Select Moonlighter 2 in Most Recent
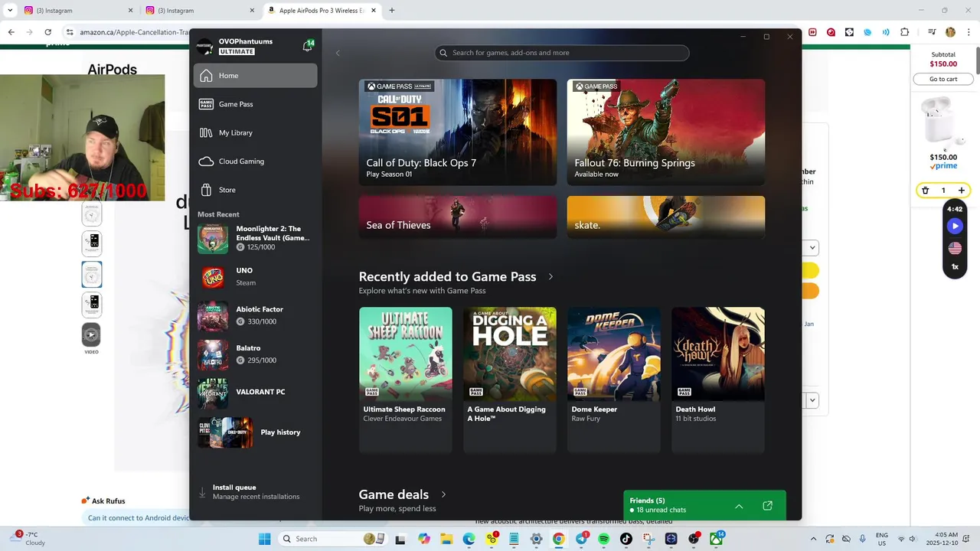 pyautogui.click(x=255, y=238)
